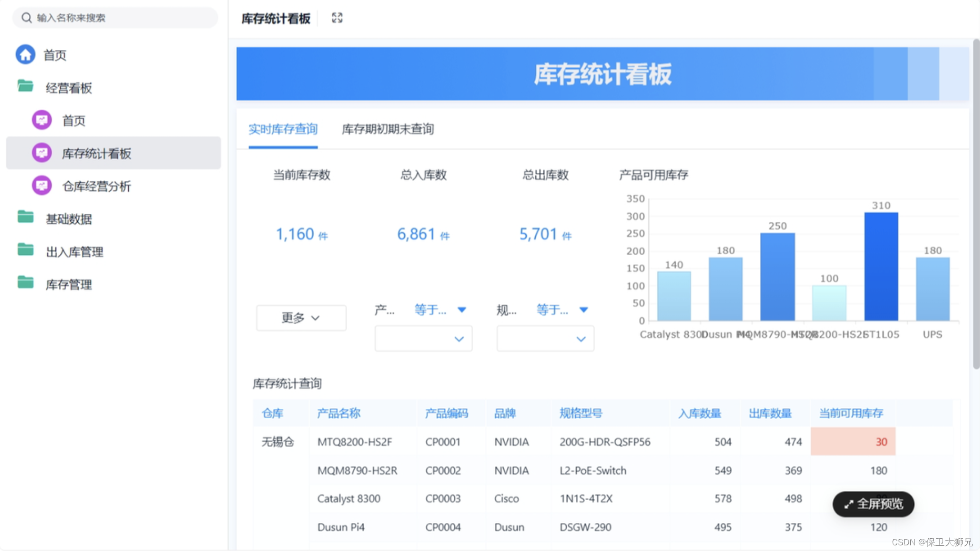This screenshot has width=980, height=551.
Task: Click the 库存管理 folder icon
Action: point(25,283)
